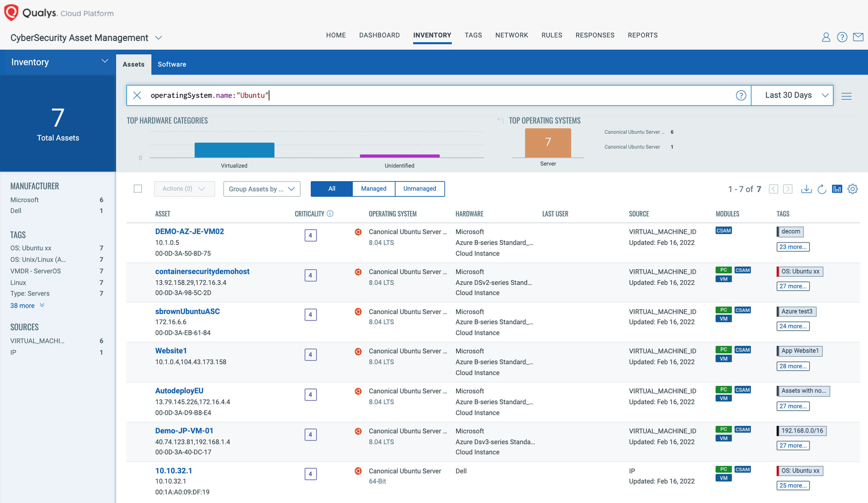The height and width of the screenshot is (503, 868).
Task: Open the Actions (0) dropdown
Action: [184, 189]
